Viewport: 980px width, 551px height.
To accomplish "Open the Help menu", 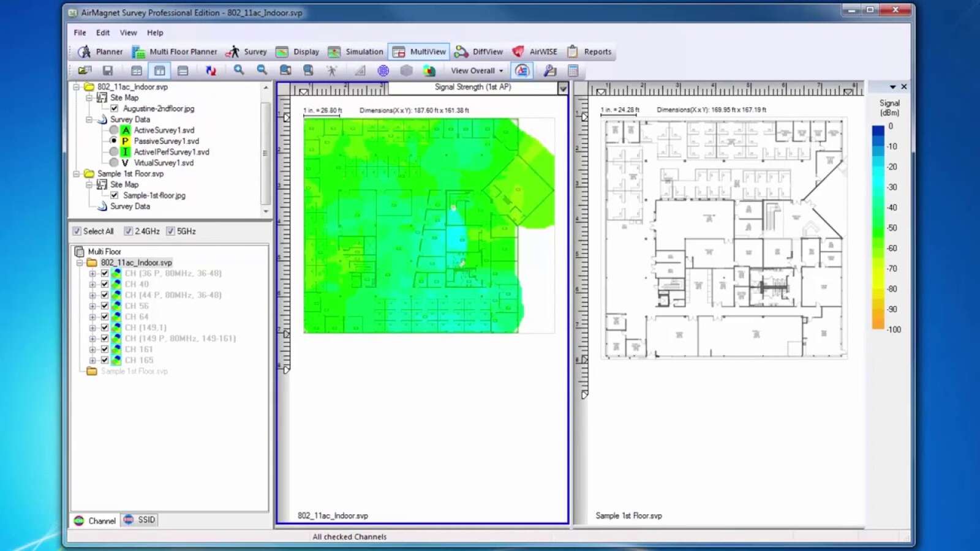I will click(155, 32).
